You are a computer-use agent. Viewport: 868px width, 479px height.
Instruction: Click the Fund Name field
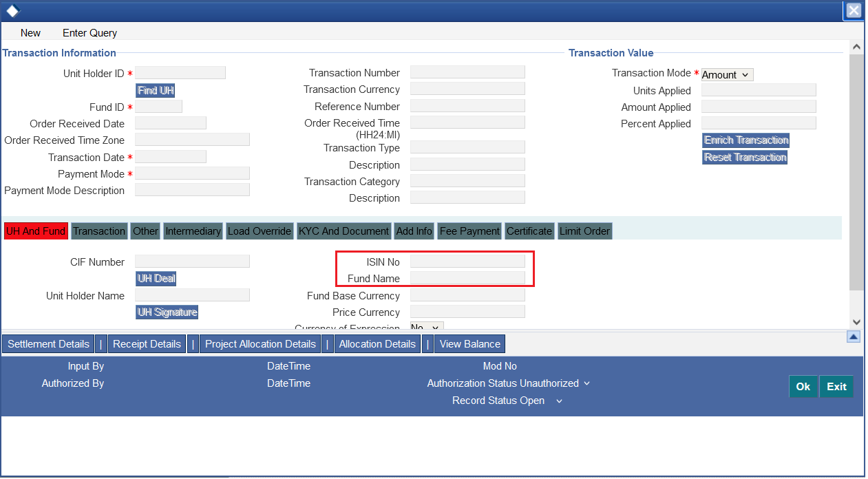pos(467,278)
